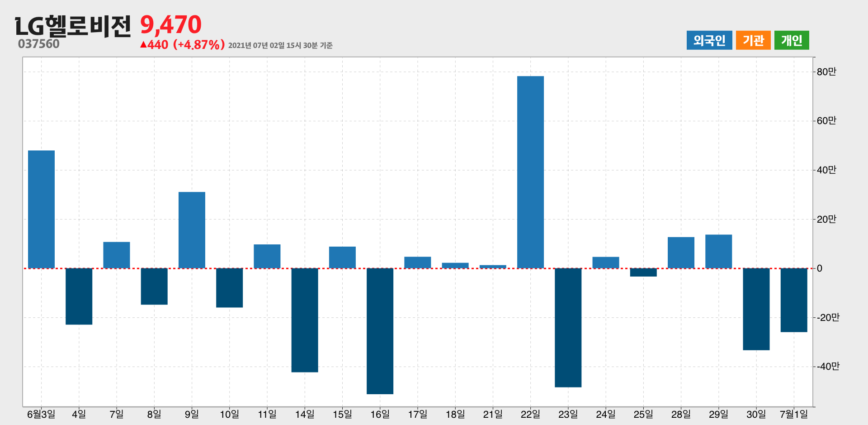Click the bar for 28일
This screenshot has height=425, width=868.
click(x=681, y=253)
